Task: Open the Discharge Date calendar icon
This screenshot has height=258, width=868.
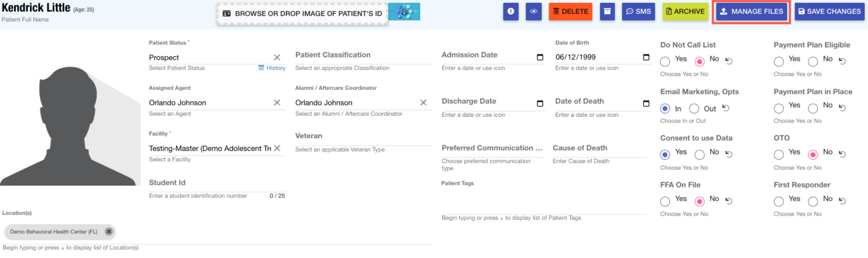Action: coord(540,103)
